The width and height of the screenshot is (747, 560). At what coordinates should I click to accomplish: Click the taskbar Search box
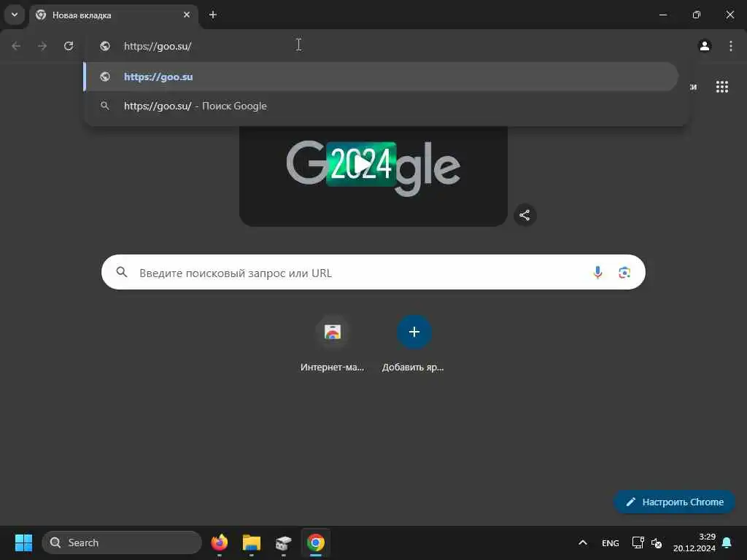(x=122, y=542)
